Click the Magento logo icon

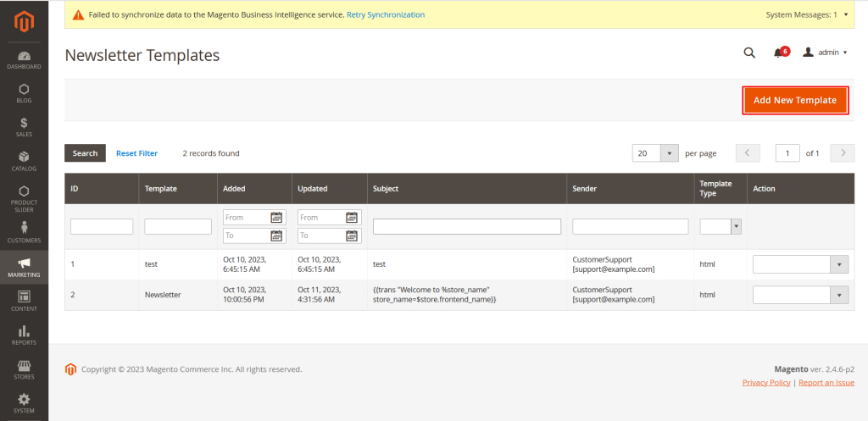pyautogui.click(x=24, y=19)
